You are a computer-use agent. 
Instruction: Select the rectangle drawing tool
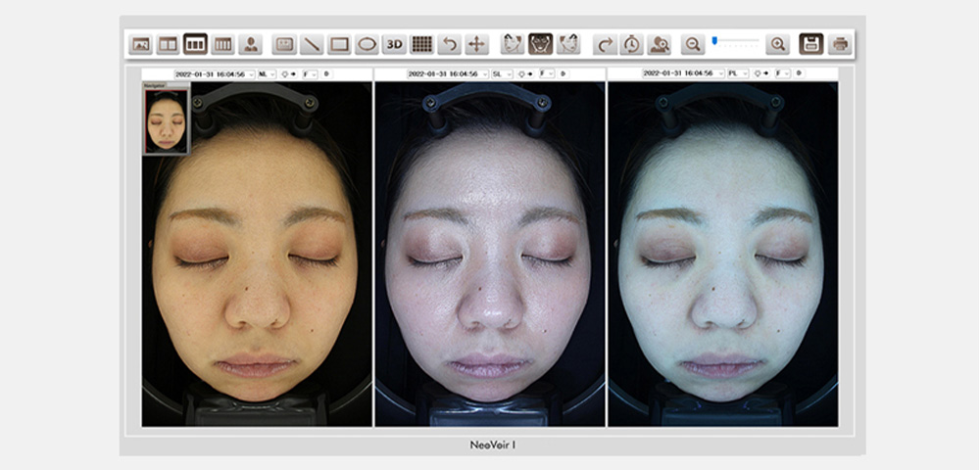pos(339,44)
